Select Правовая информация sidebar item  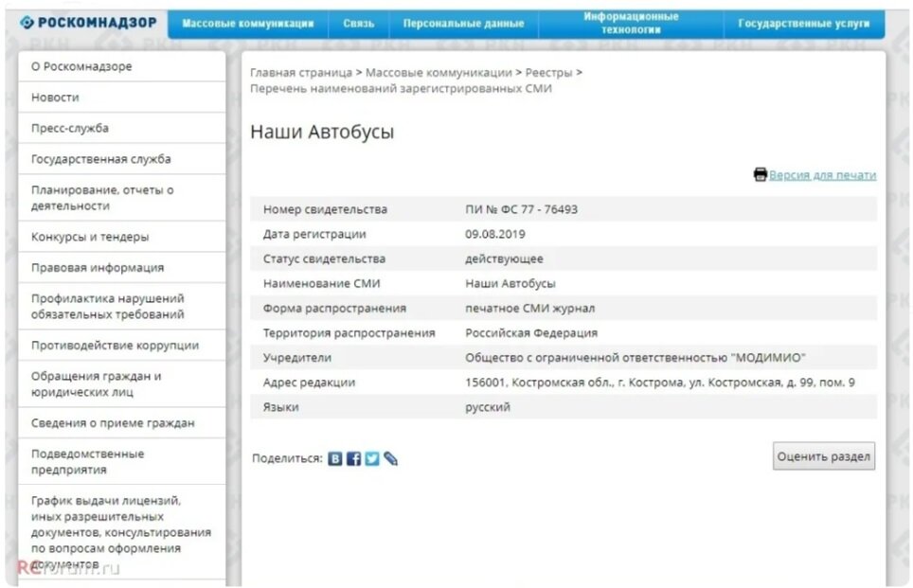tap(121, 268)
